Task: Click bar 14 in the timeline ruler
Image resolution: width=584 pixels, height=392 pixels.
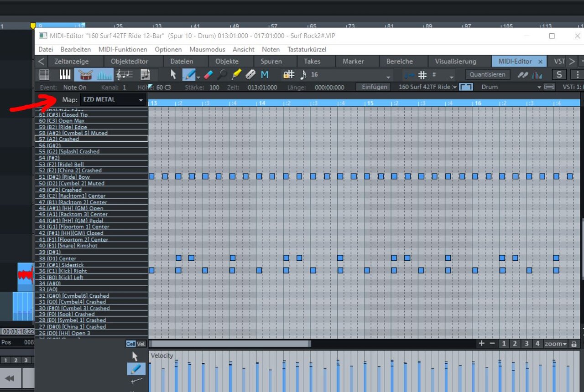Action: tap(262, 103)
